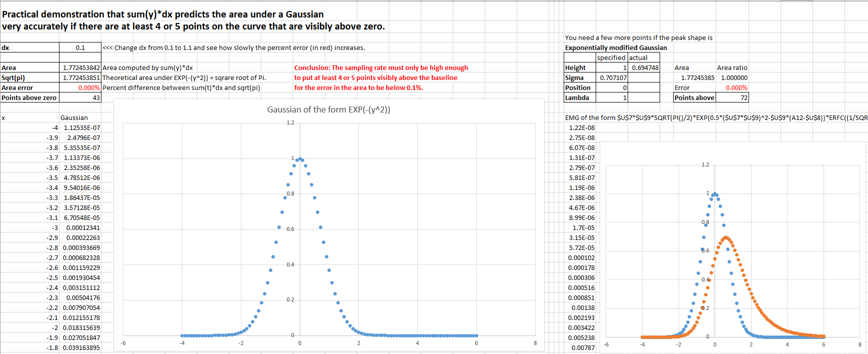
Task: Click the orange EMG curve peak in right chart
Action: tap(726, 238)
